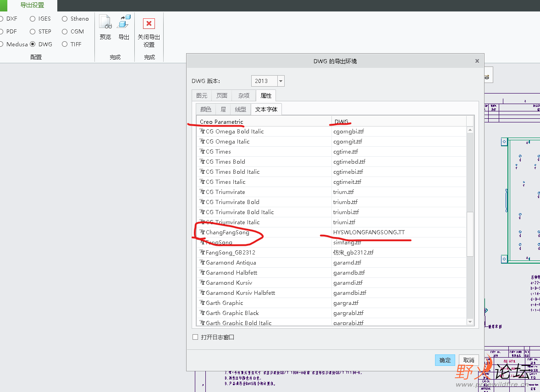Image resolution: width=540 pixels, height=392 pixels.
Task: Open the 颜色 sub-tab
Action: [x=206, y=109]
